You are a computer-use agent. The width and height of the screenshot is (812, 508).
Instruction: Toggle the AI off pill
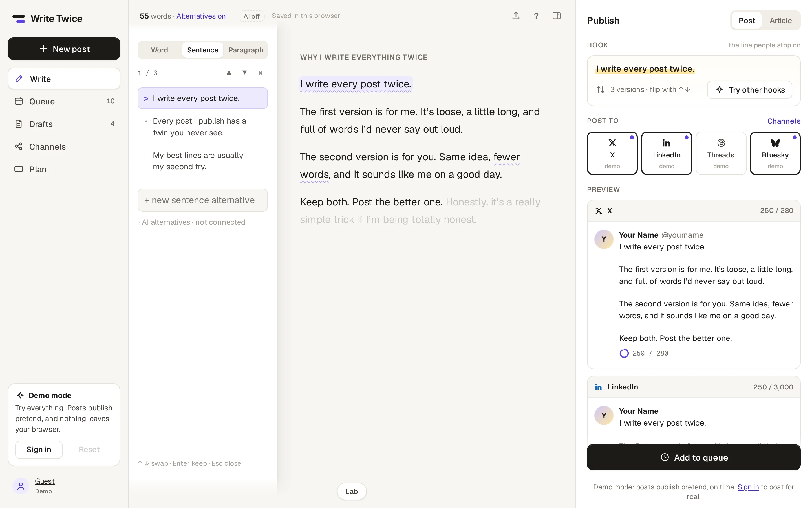pyautogui.click(x=251, y=16)
